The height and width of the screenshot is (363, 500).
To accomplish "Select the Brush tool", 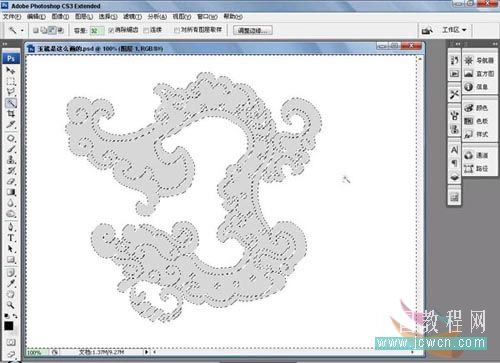I will coord(11,149).
